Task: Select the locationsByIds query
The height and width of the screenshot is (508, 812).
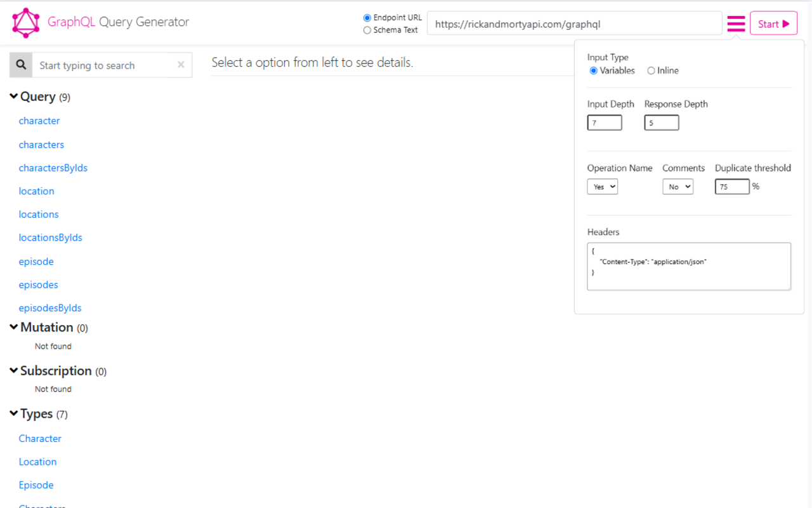Action: click(50, 237)
